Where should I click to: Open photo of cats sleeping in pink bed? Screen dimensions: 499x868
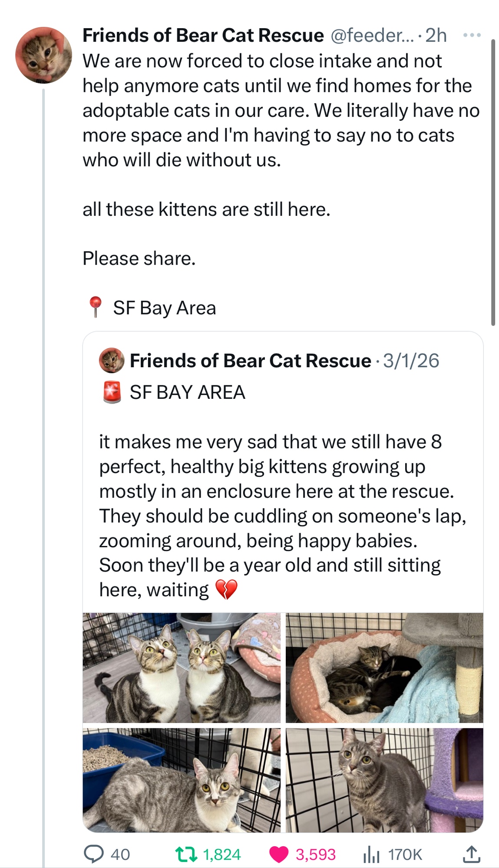(384, 667)
